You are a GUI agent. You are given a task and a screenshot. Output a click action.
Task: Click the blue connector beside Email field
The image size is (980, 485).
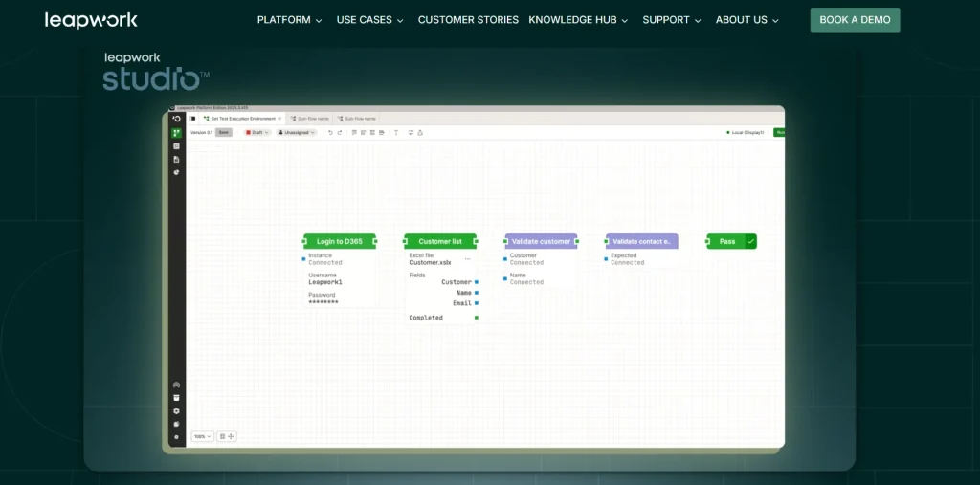pos(477,303)
